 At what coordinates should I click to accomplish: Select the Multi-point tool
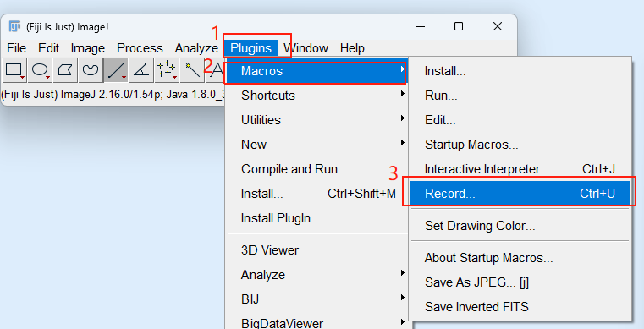coord(167,70)
